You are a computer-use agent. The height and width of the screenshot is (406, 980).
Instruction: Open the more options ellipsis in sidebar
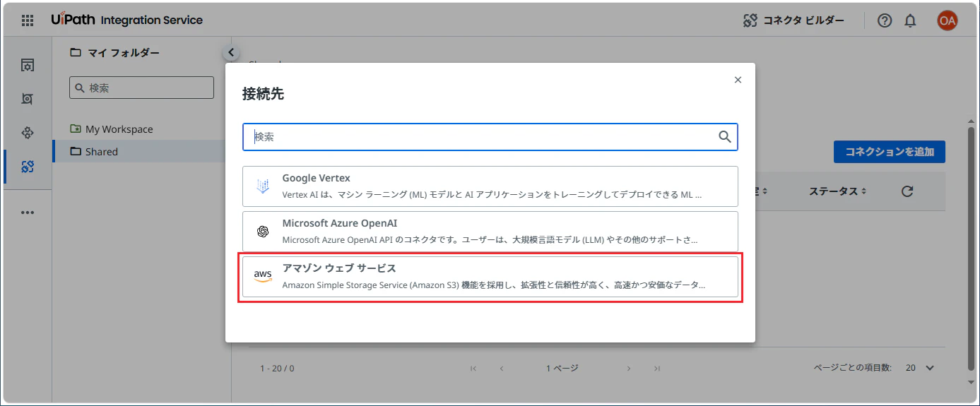click(28, 213)
